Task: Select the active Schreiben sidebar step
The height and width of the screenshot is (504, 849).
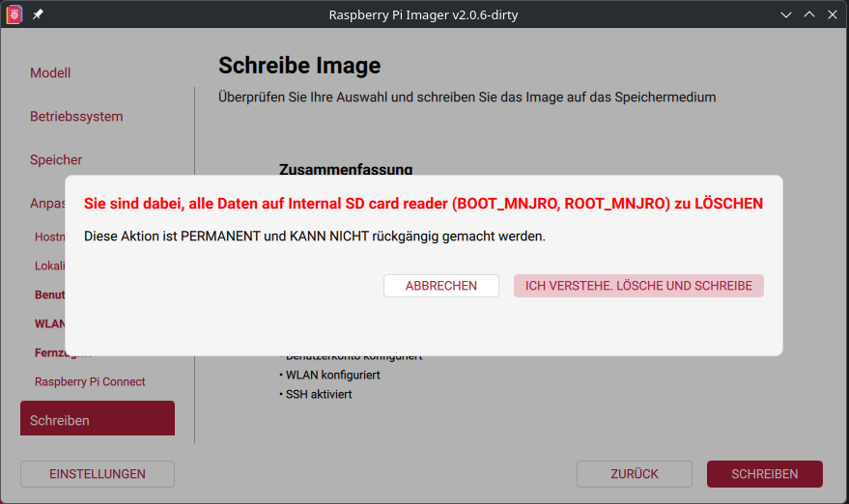Action: (x=98, y=418)
